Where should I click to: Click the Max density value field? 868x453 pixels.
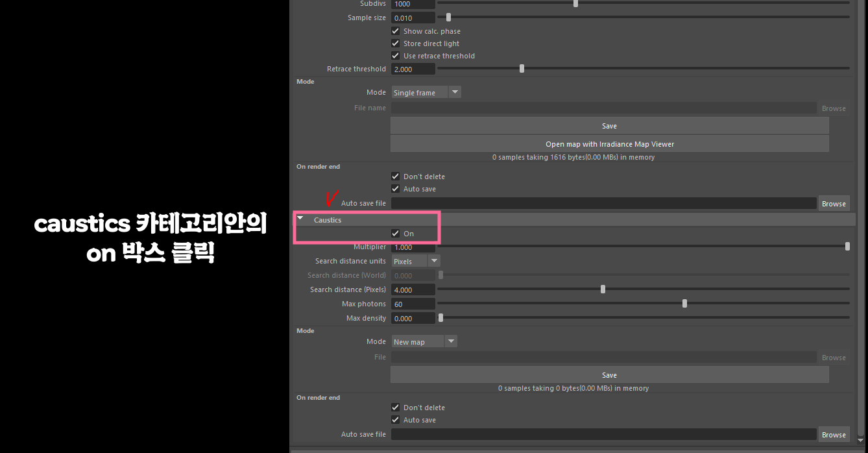413,318
